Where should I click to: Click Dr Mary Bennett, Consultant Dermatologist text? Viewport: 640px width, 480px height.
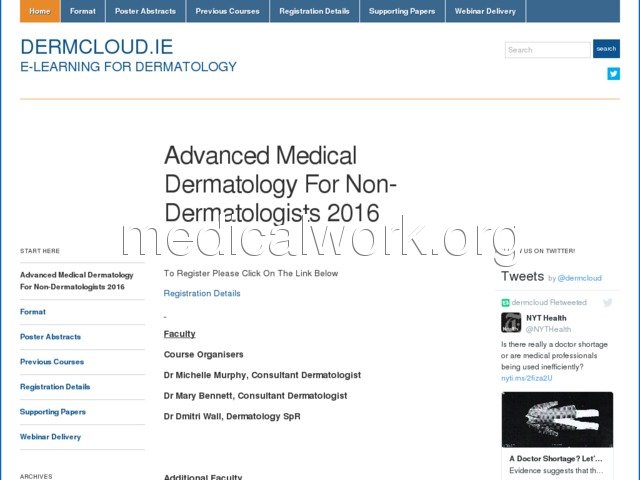point(256,396)
